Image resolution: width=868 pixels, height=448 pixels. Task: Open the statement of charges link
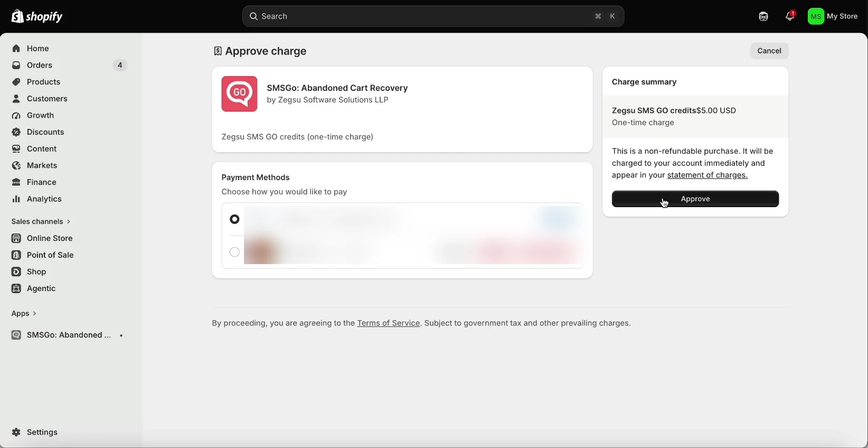707,175
